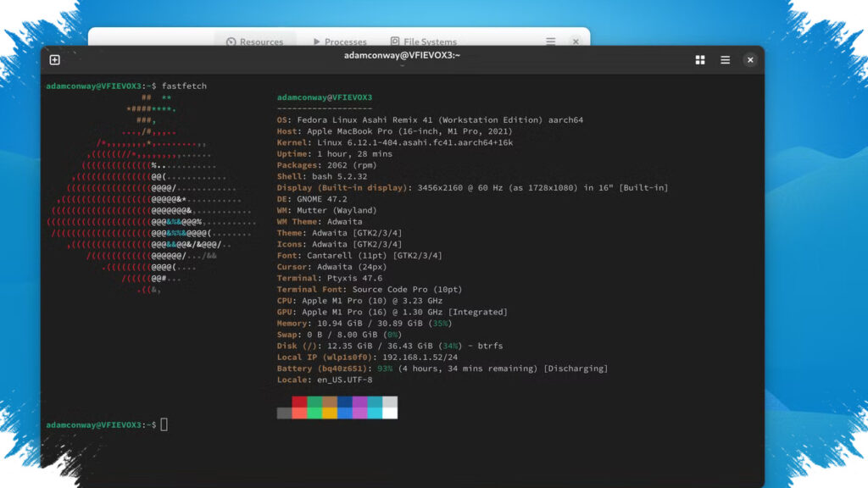This screenshot has height=488, width=868.
Task: Click the 'WM Theme: Adwaita' line
Action: click(320, 221)
